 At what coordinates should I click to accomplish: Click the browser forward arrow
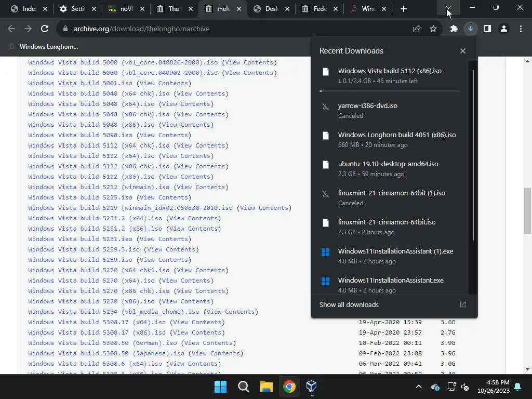(x=28, y=29)
